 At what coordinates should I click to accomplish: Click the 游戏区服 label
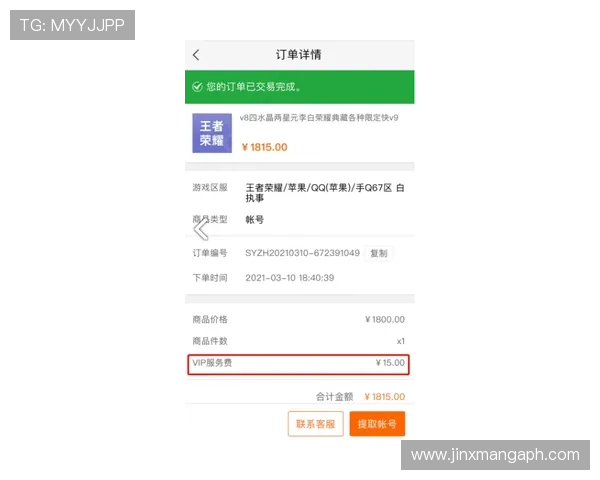coord(210,188)
